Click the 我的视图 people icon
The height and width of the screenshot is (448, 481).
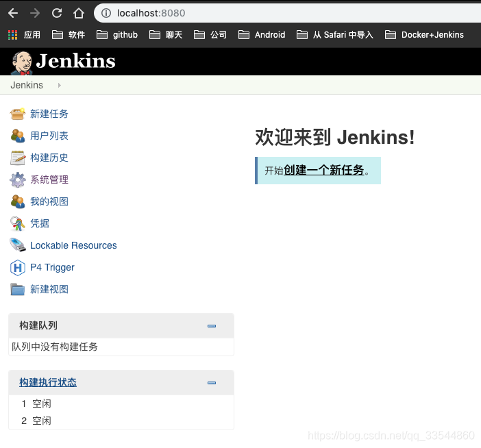coord(18,202)
